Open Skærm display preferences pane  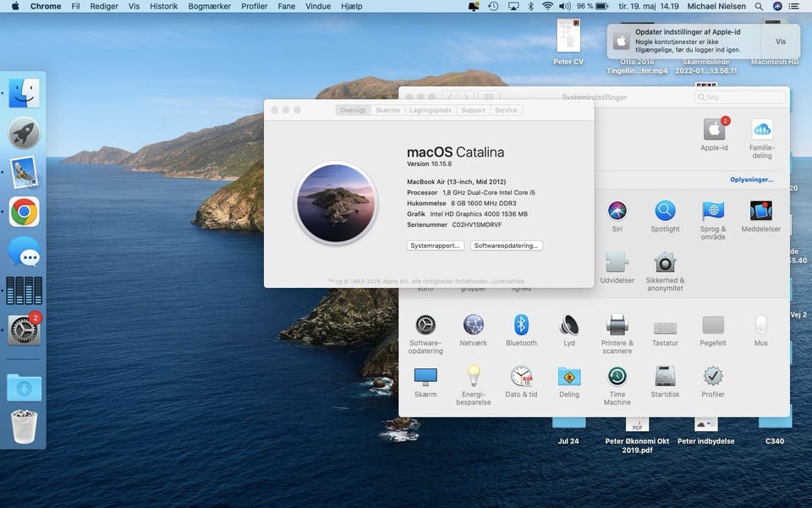pos(425,382)
